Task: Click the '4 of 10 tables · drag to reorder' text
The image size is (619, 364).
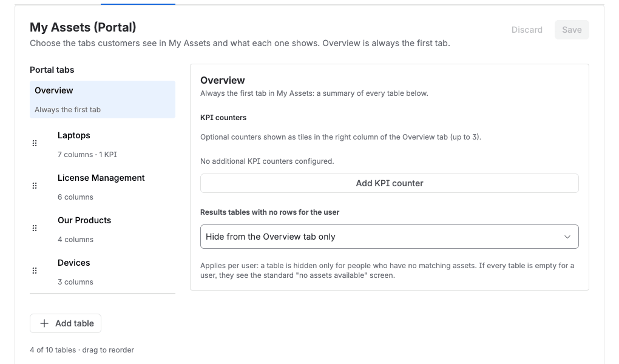Action: 82,350
